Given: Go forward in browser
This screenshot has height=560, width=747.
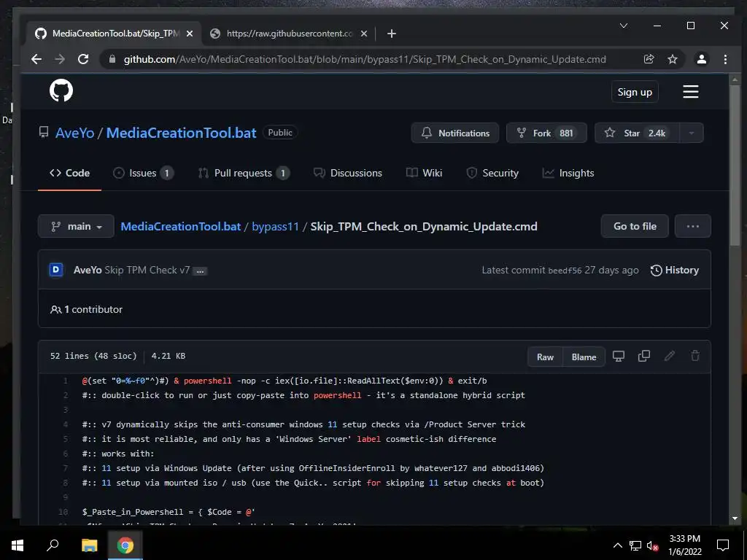Looking at the screenshot, I should 60,59.
